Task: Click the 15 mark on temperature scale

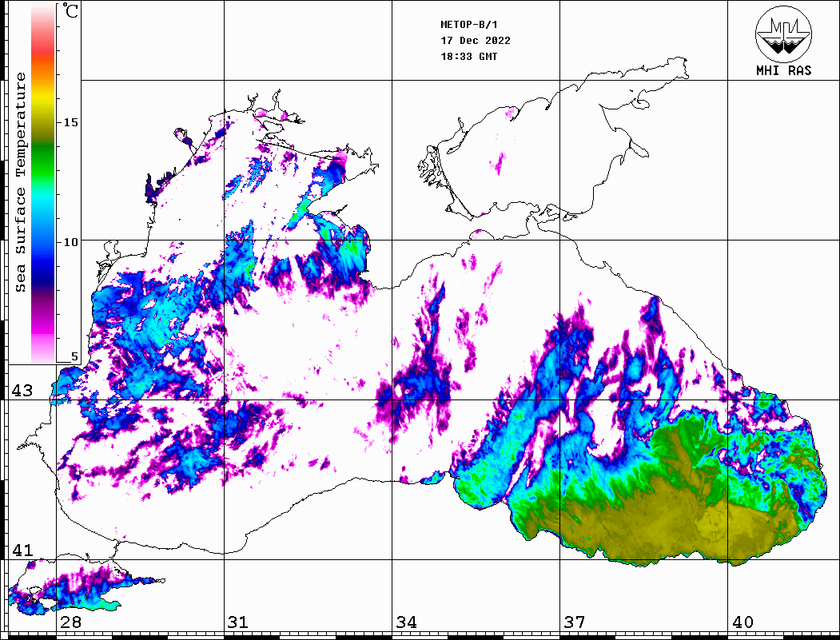Action: (x=70, y=122)
